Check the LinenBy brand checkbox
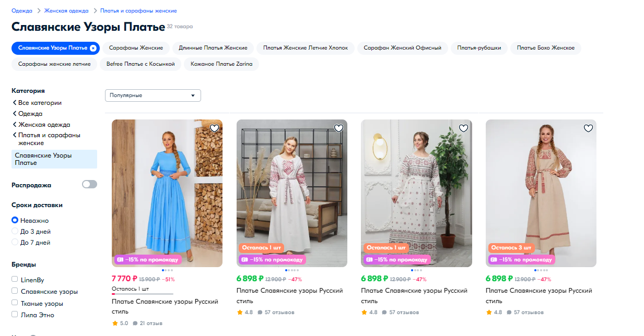 pyautogui.click(x=15, y=280)
